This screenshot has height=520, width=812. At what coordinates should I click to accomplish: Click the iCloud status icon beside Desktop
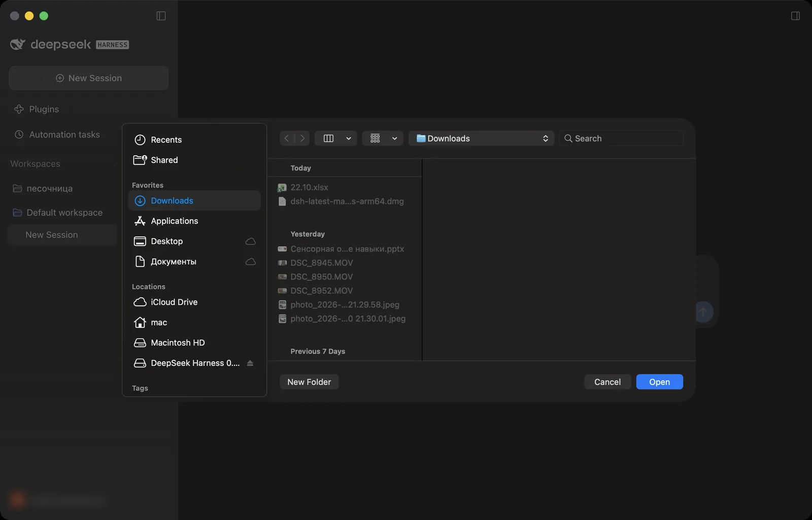click(251, 241)
